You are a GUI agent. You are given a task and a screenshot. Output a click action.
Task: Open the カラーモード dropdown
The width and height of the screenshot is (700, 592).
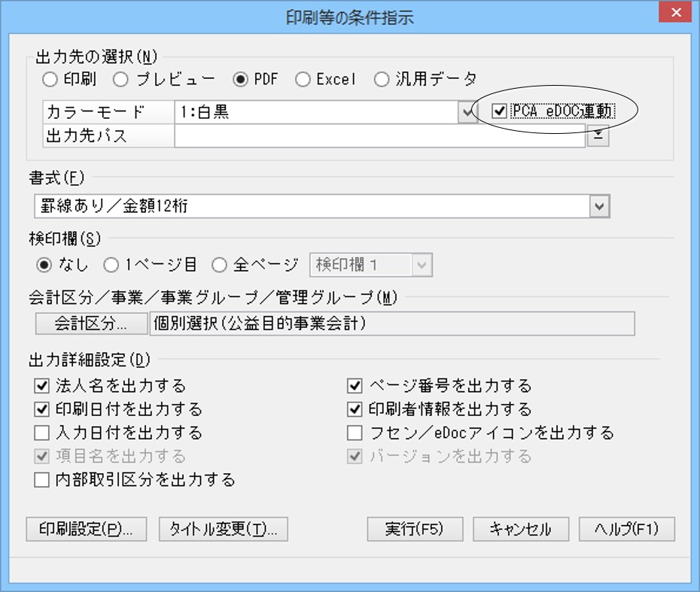469,113
